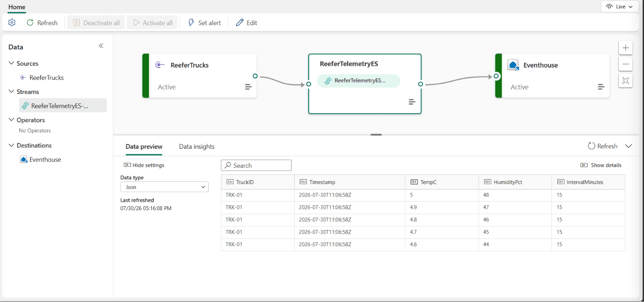The width and height of the screenshot is (644, 302).
Task: Click TempC column header
Action: (x=442, y=182)
